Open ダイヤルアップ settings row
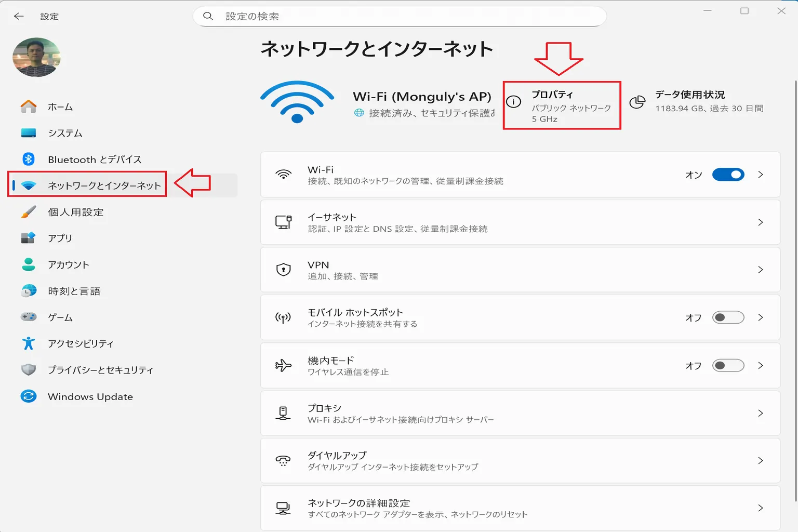The height and width of the screenshot is (532, 798). pos(520,461)
